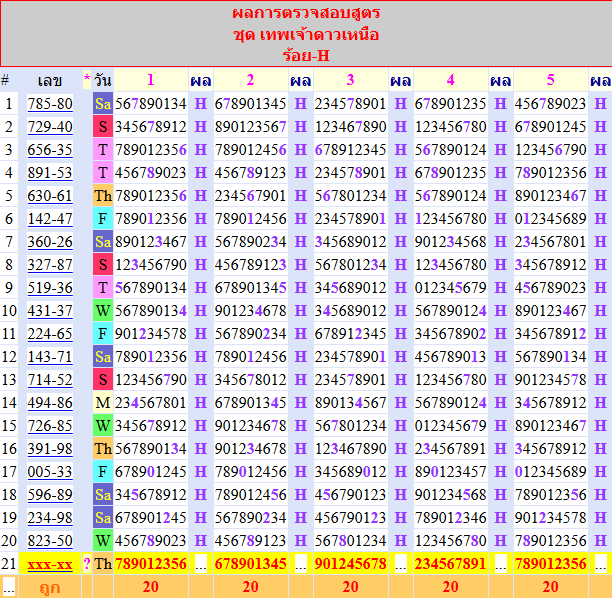Screen dimensions: 612x598
Task: Open the 823-50 link in row 20
Action: click(x=49, y=541)
